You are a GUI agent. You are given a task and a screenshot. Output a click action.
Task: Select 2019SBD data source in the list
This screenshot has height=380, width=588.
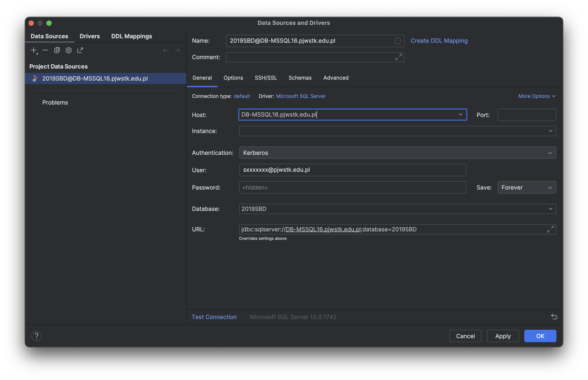coord(106,79)
